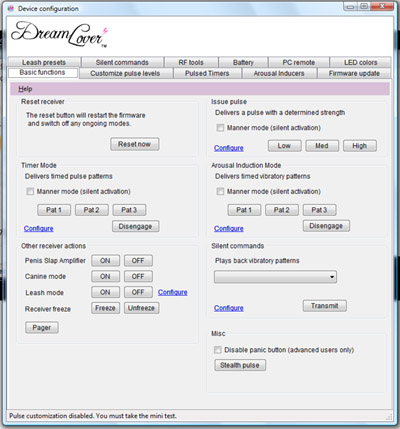
Task: Open Configure link in Arousal Induction Mode
Action: 229,228
